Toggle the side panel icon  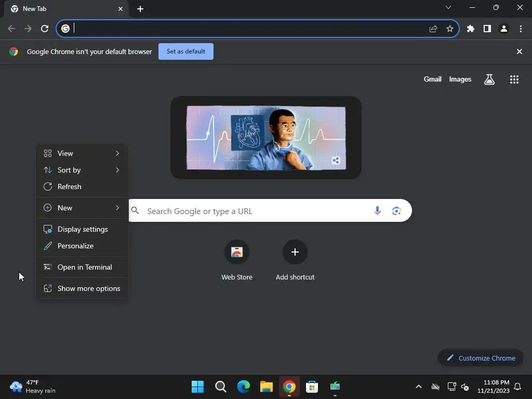(x=487, y=29)
